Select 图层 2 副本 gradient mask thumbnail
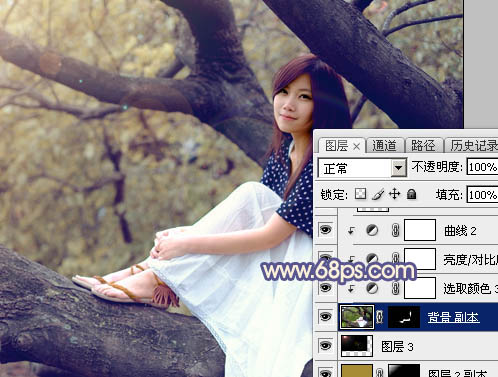Screen dimensions: 498x377 (x=404, y=371)
